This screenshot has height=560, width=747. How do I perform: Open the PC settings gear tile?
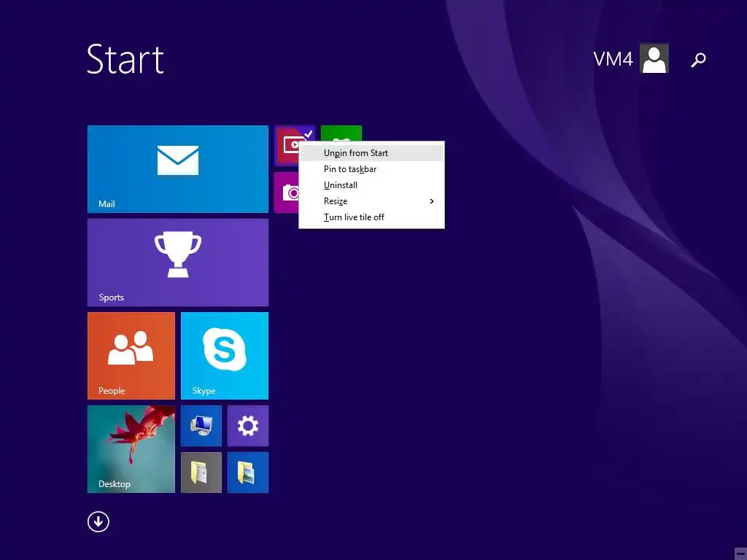(248, 426)
